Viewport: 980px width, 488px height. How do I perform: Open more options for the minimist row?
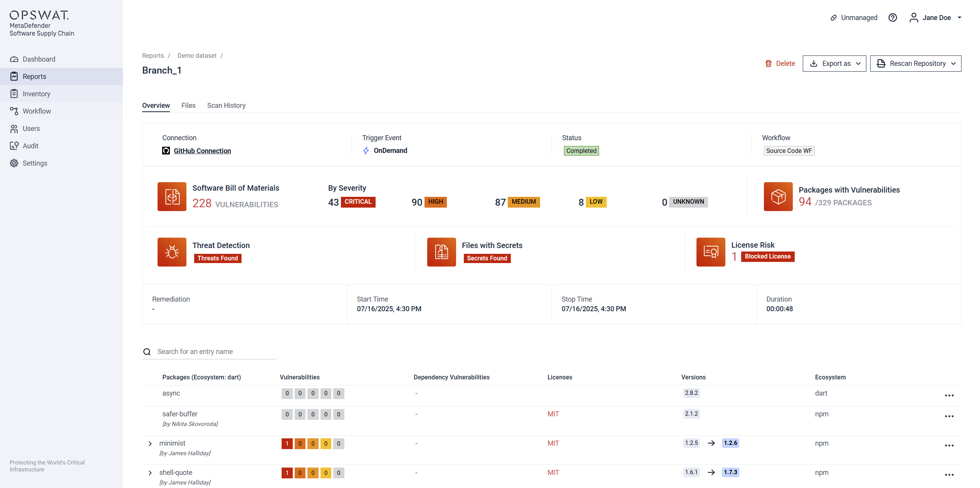click(949, 446)
